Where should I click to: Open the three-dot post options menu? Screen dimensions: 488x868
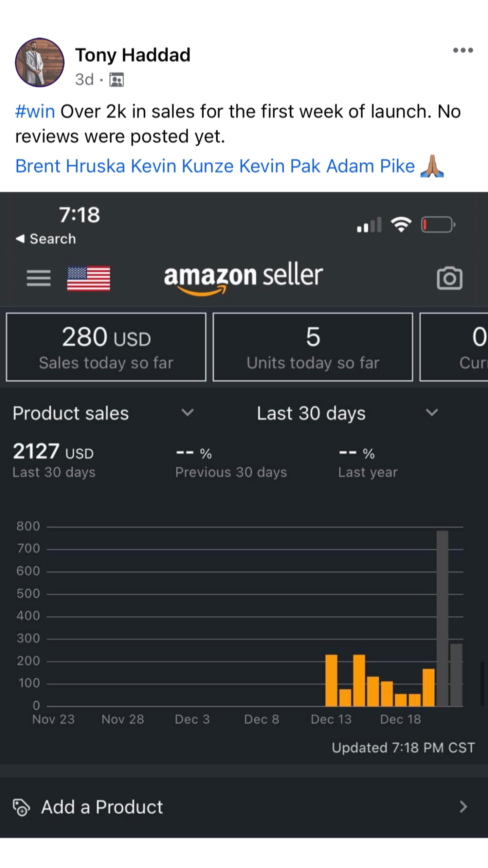point(463,50)
